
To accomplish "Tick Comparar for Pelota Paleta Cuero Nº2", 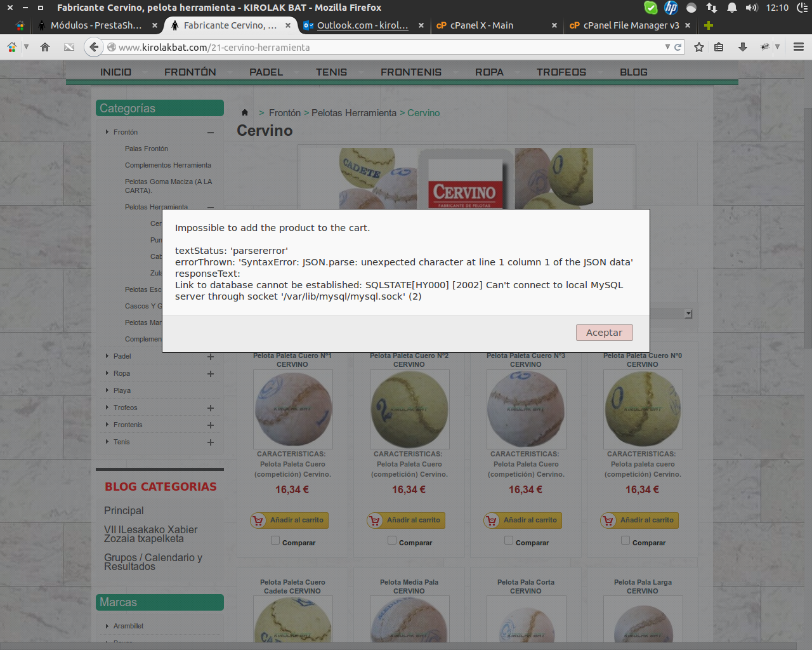I will pyautogui.click(x=392, y=540).
